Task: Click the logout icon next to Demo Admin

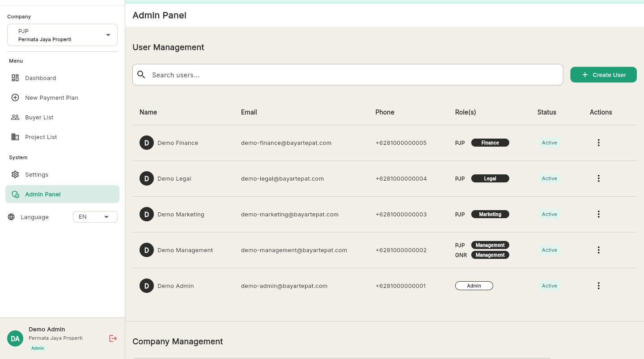Action: click(113, 338)
